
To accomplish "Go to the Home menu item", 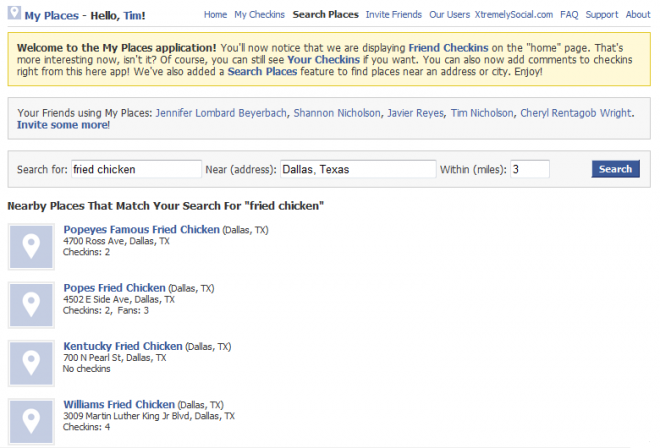I will pyautogui.click(x=216, y=15).
